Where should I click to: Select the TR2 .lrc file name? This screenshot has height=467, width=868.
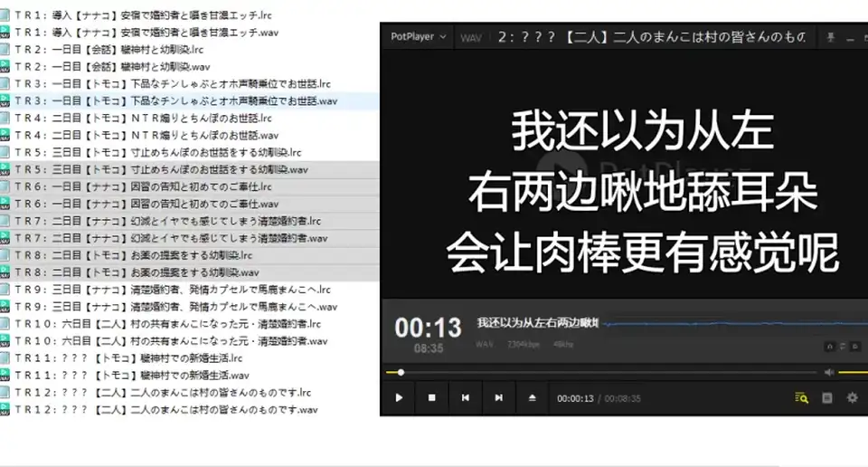pyautogui.click(x=109, y=49)
